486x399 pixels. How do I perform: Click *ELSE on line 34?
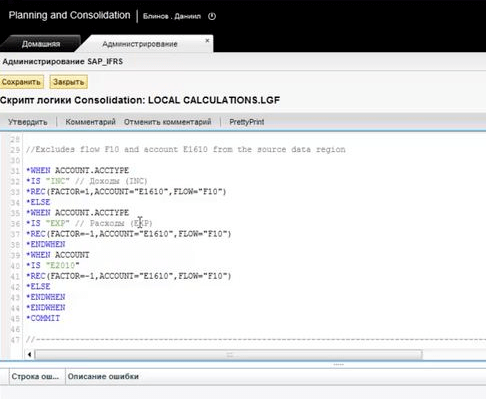point(38,202)
